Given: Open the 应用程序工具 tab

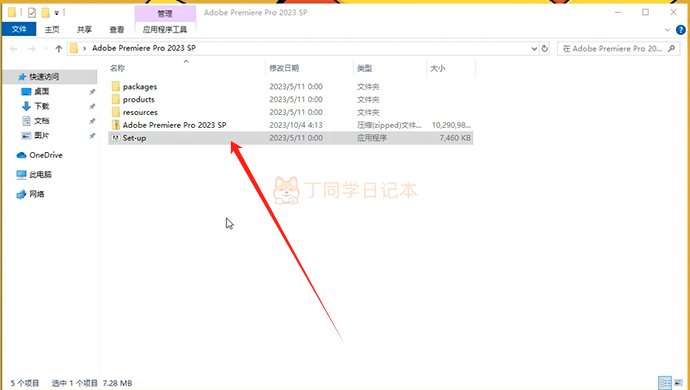Looking at the screenshot, I should (x=165, y=29).
